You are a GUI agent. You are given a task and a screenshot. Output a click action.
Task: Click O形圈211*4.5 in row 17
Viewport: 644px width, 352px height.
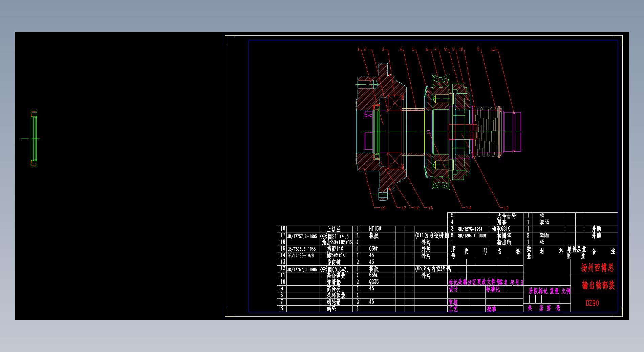[x=335, y=236]
